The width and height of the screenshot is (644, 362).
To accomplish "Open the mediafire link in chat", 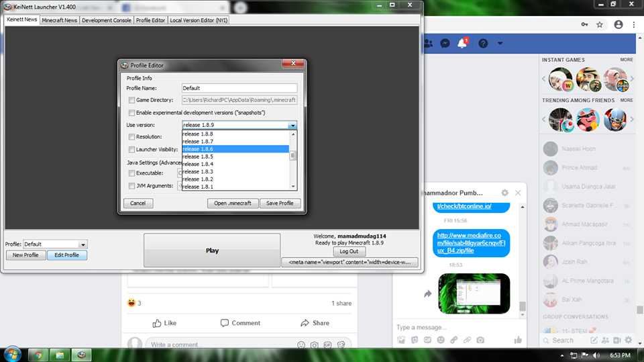I will [x=471, y=242].
